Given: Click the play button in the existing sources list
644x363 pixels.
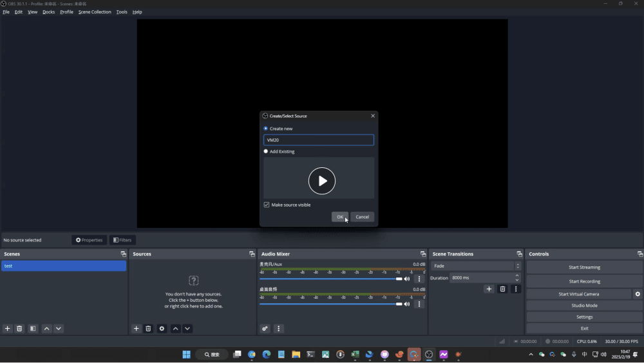Looking at the screenshot, I should click(x=322, y=181).
